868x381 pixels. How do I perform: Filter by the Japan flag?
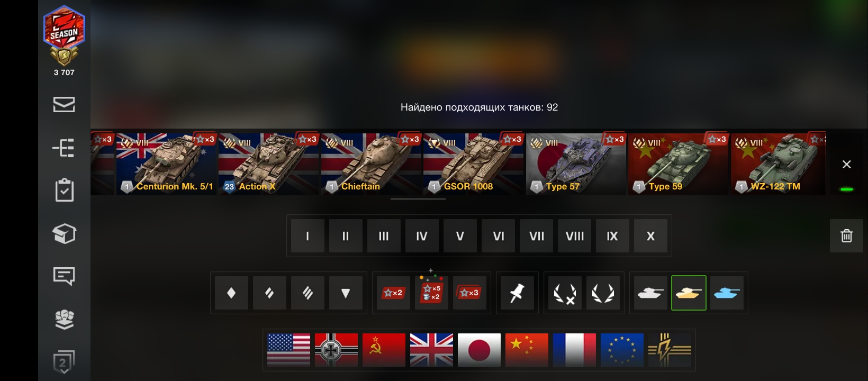click(x=479, y=350)
